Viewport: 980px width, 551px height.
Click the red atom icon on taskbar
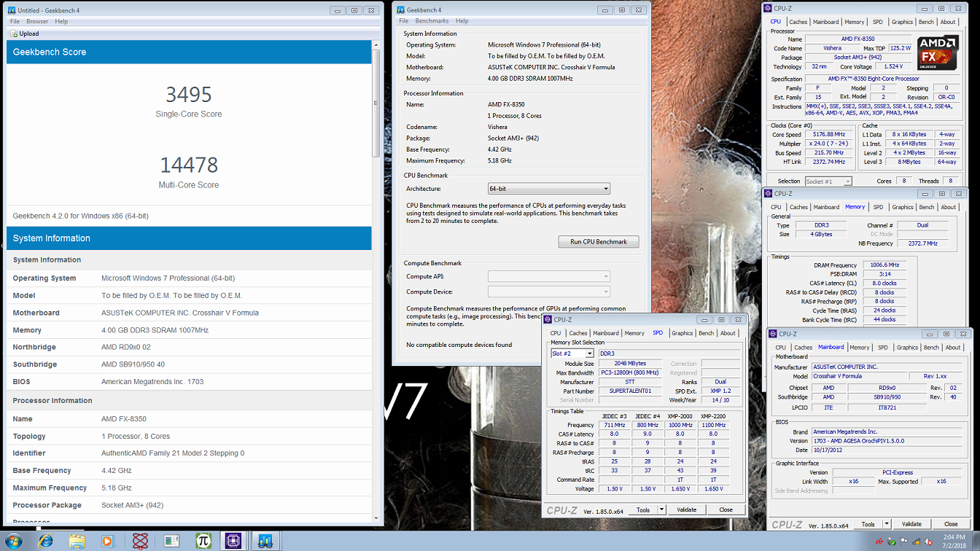(x=140, y=541)
